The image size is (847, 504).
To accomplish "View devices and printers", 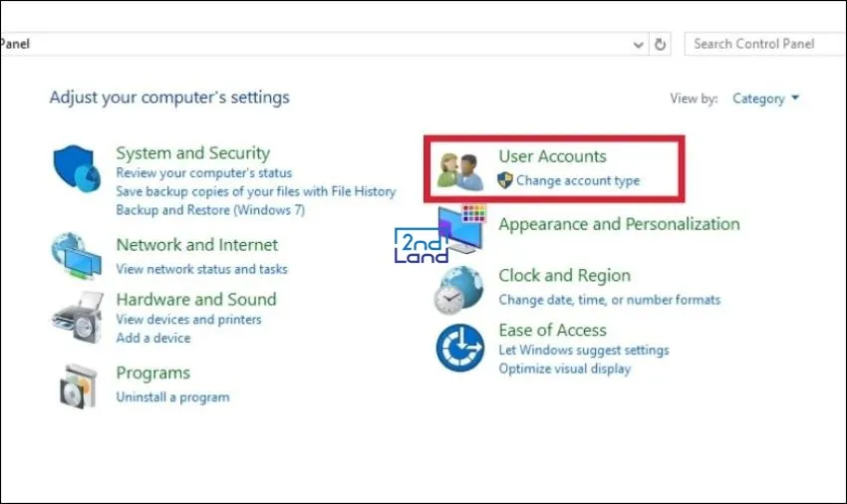I will tap(188, 320).
